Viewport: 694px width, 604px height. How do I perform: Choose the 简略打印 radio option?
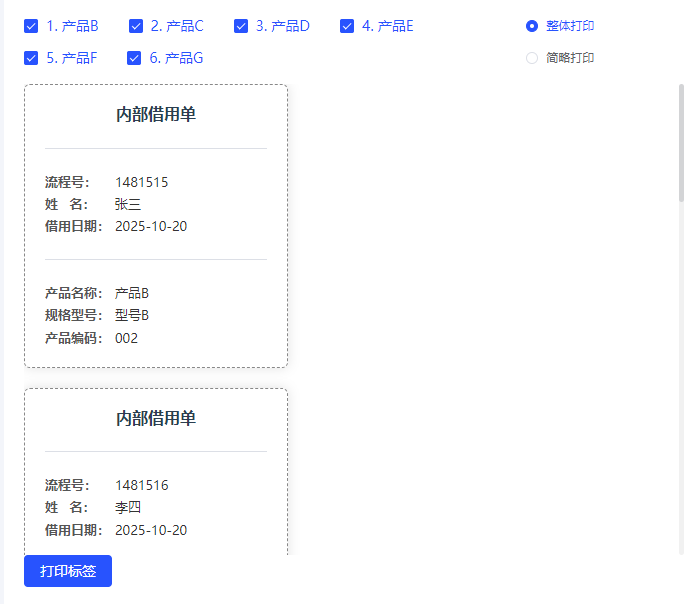(x=532, y=58)
